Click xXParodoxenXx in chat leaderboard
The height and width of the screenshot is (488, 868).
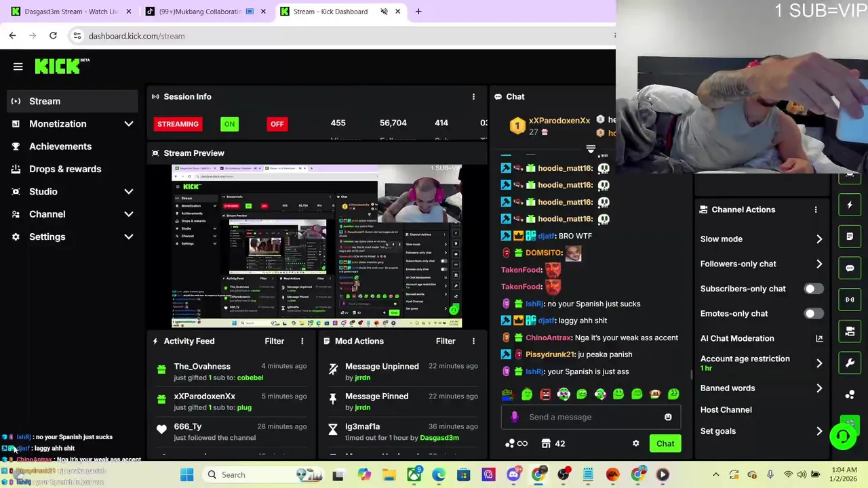pyautogui.click(x=559, y=121)
